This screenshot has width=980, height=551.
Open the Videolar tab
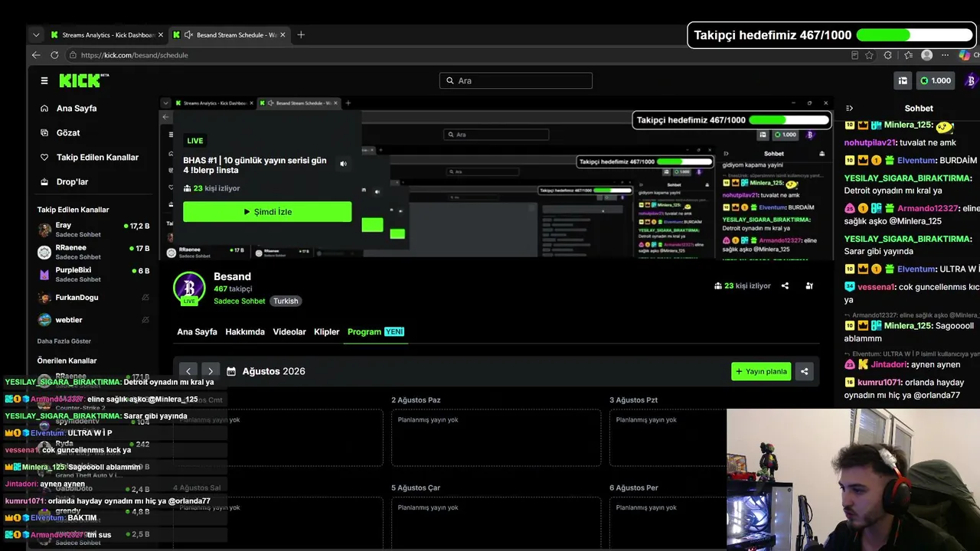[x=289, y=332]
